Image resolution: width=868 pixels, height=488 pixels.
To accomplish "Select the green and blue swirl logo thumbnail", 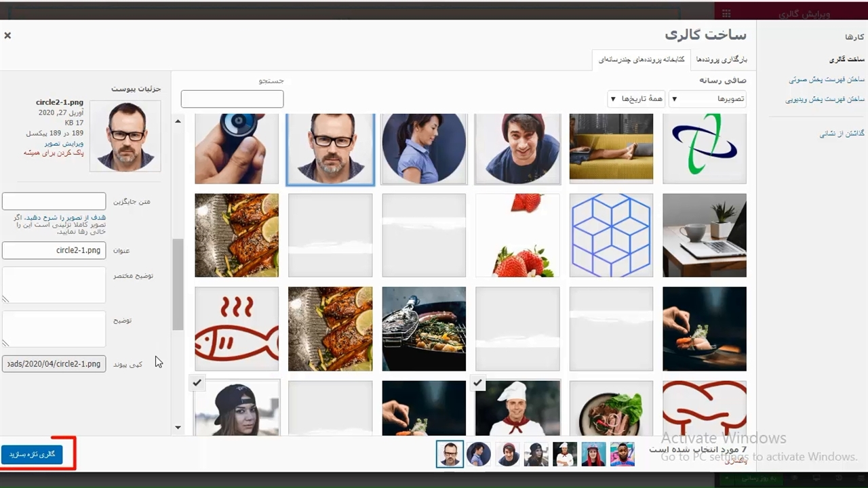I will tap(704, 148).
